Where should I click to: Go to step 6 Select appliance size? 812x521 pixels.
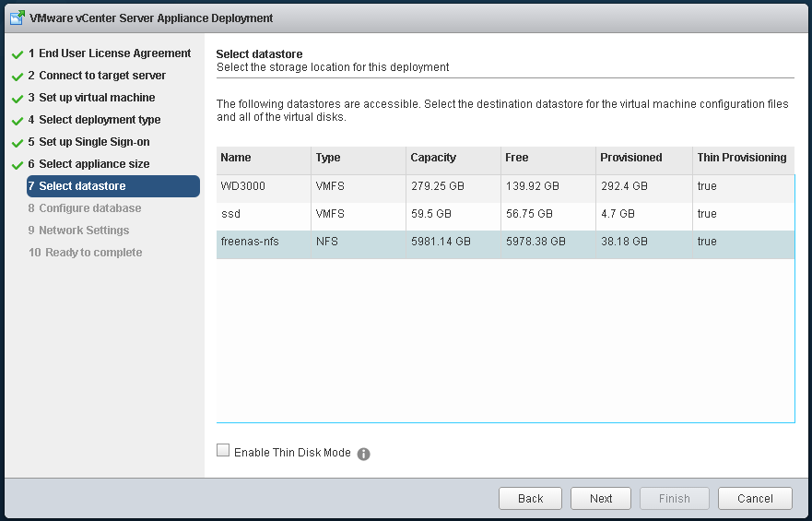click(x=89, y=164)
